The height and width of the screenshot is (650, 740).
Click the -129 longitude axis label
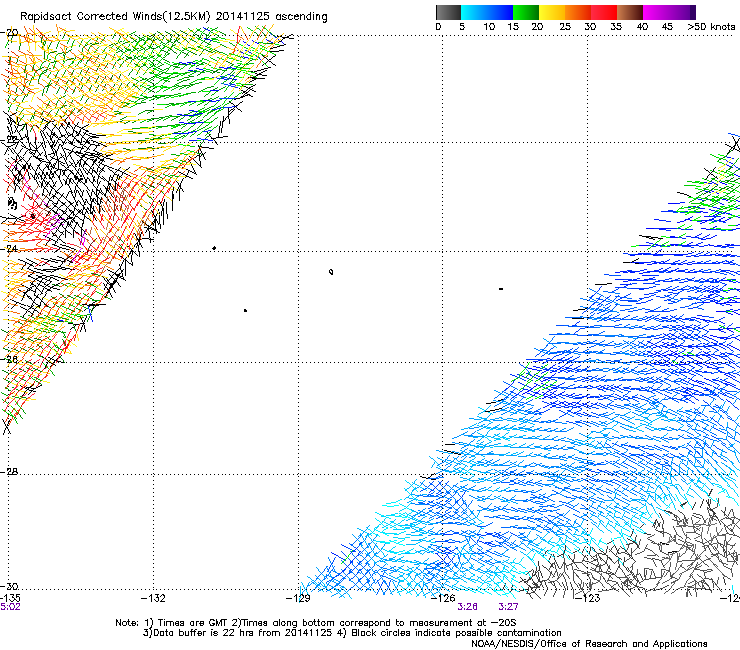tap(298, 599)
